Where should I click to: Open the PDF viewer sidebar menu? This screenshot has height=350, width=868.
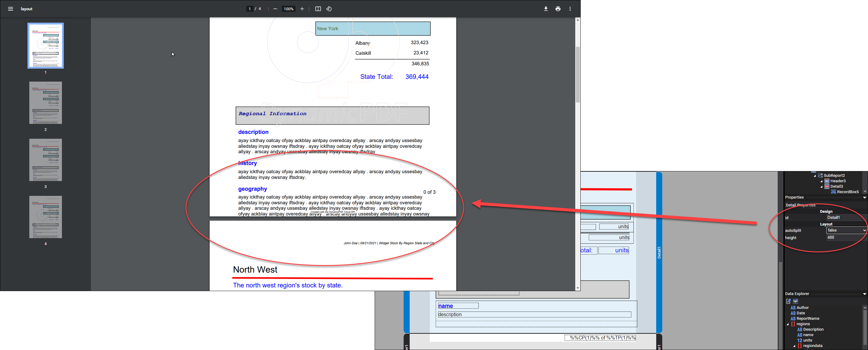pos(11,9)
